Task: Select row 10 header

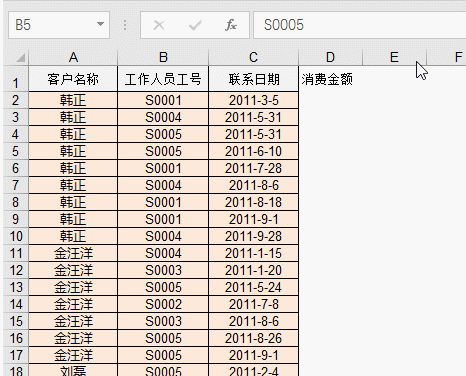Action: tap(16, 236)
